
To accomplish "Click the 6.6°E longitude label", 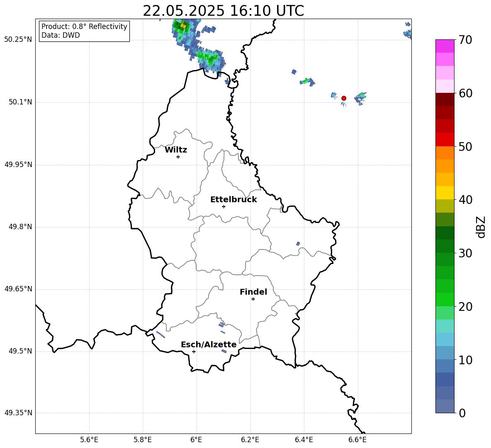I will point(357,440).
